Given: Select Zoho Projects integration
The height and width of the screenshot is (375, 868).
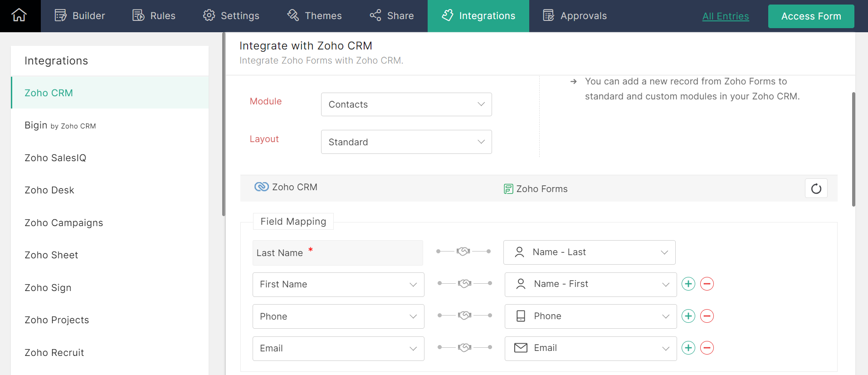Looking at the screenshot, I should point(110,320).
